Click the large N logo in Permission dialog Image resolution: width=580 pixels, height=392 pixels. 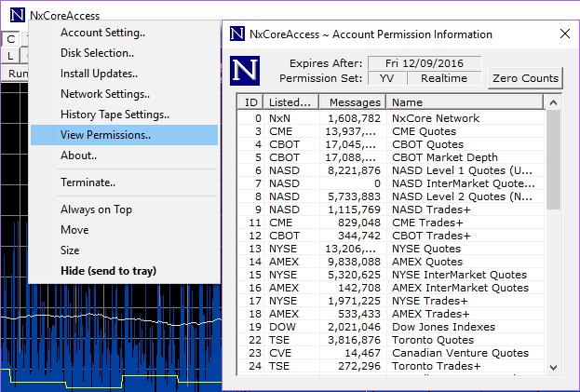click(245, 71)
